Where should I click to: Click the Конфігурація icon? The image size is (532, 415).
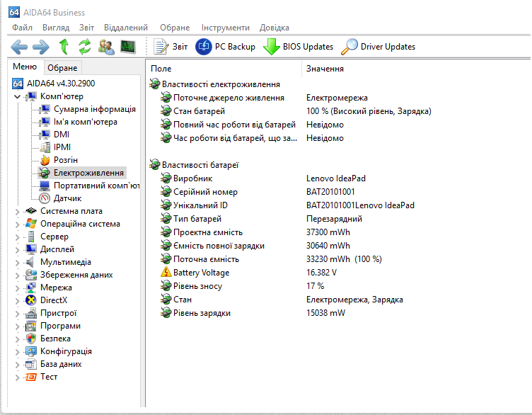[31, 351]
